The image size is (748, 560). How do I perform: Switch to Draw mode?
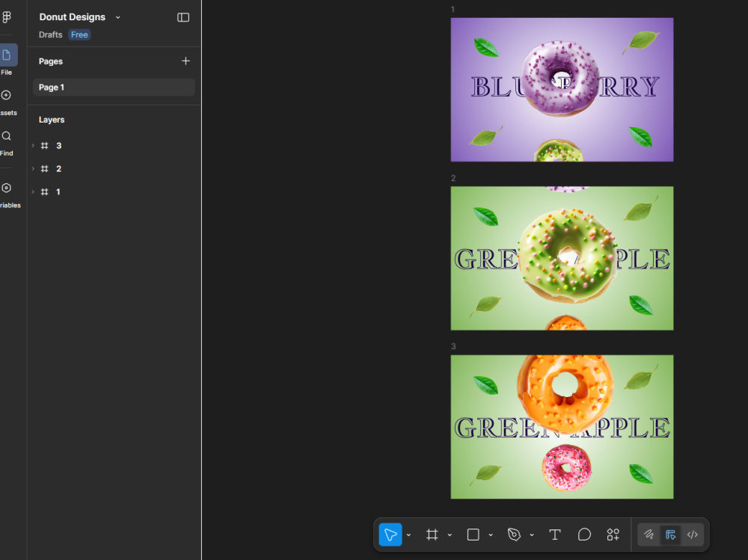pyautogui.click(x=649, y=535)
